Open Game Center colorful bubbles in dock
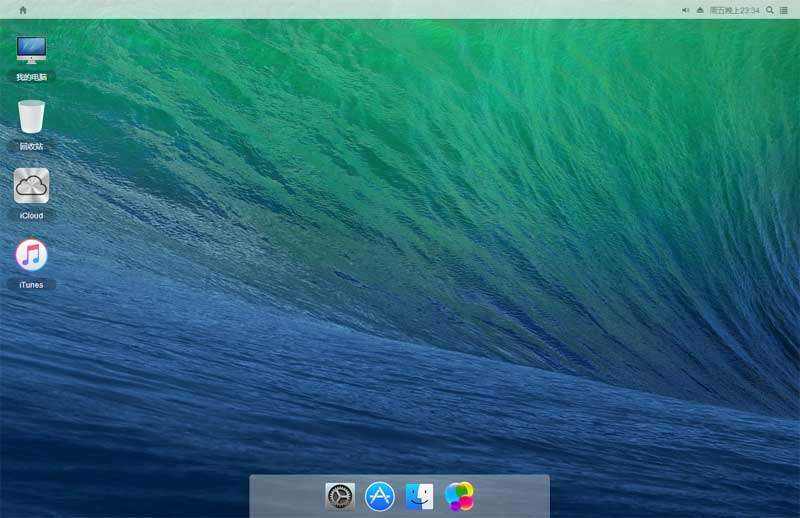 459,496
